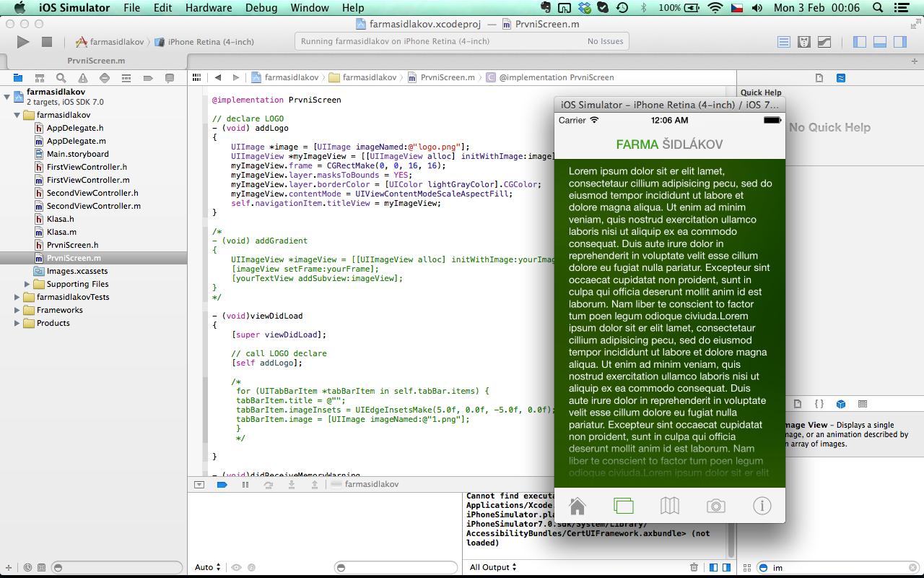Open the Help menu

[x=353, y=8]
